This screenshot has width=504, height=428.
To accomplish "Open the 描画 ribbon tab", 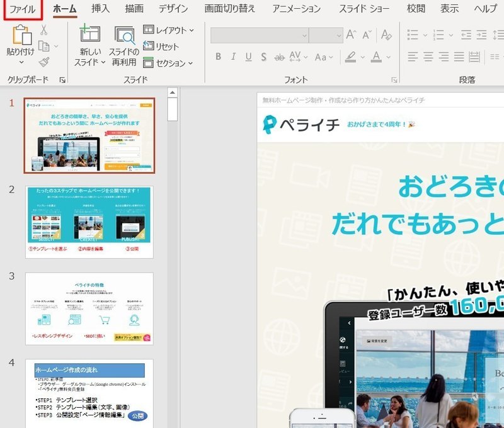I will pos(134,8).
